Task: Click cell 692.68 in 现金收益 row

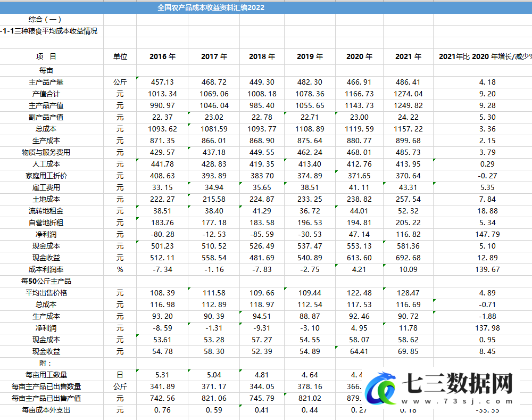Action: pos(408,258)
